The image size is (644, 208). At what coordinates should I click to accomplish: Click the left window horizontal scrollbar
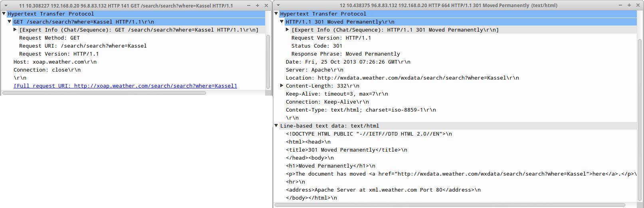click(104, 93)
